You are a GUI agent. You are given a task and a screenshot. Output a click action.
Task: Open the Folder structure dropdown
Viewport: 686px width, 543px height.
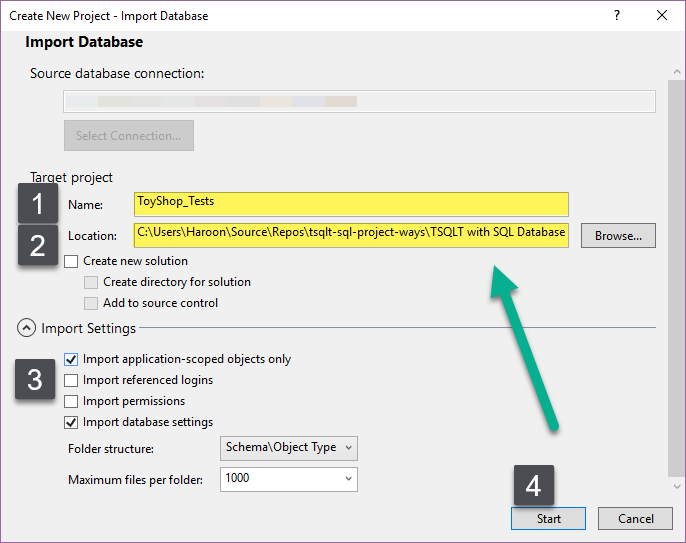[x=288, y=448]
